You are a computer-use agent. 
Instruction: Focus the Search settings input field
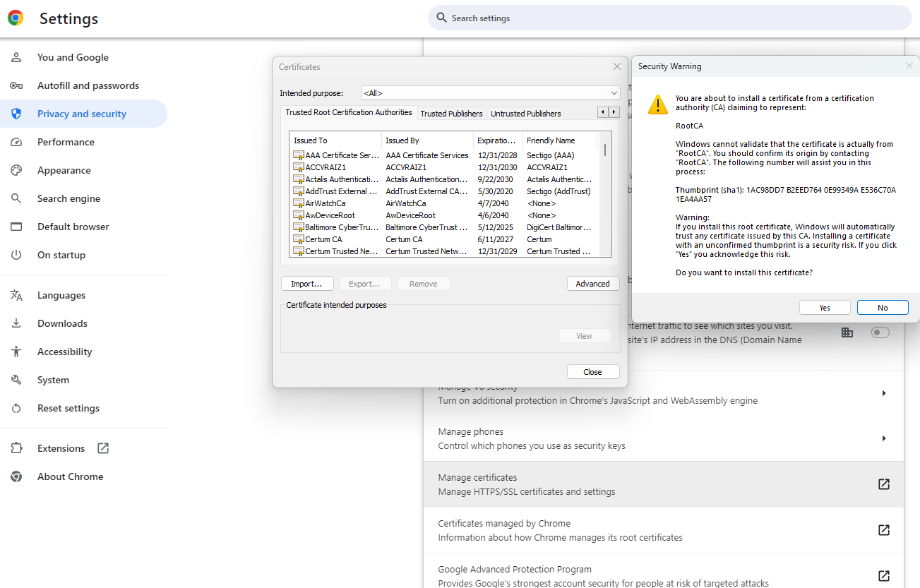tap(670, 18)
